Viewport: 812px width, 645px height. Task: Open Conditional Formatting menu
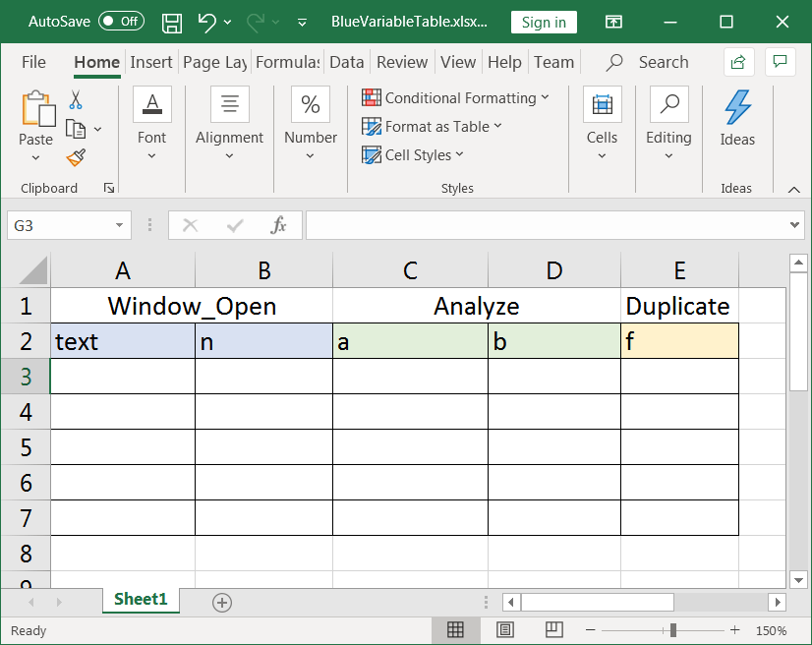click(455, 98)
